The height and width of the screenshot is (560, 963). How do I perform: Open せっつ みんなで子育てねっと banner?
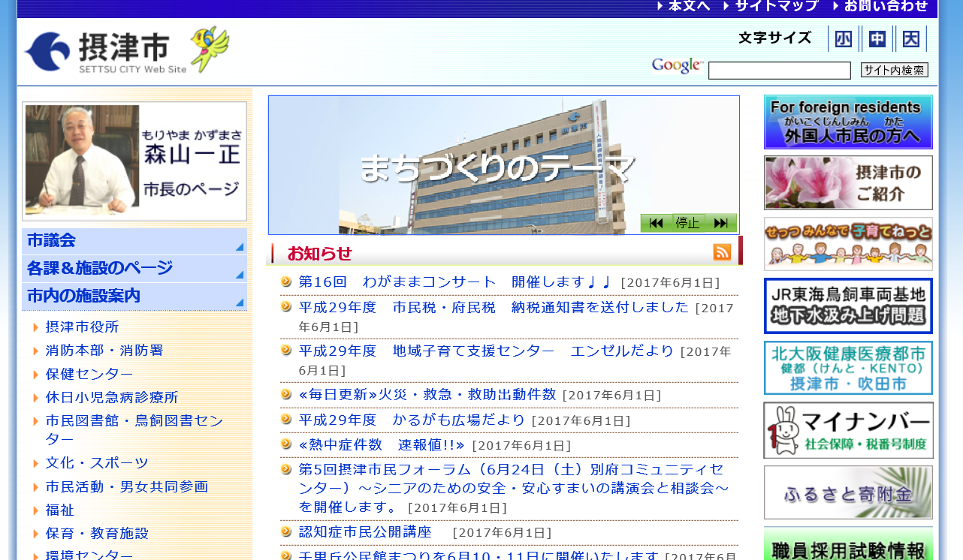848,244
